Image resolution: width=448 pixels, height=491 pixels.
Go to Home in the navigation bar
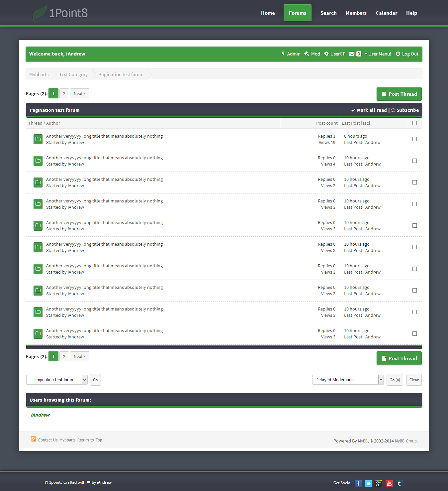click(x=268, y=13)
